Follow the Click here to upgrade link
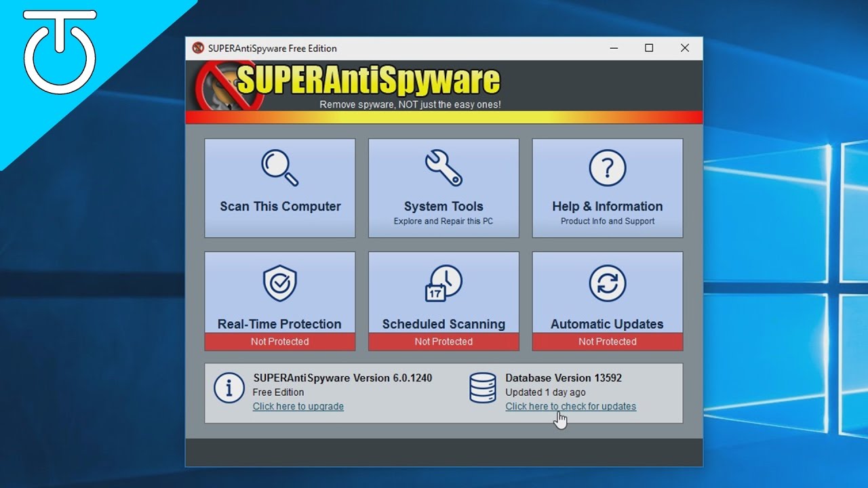Viewport: 868px width, 488px height. (x=298, y=407)
